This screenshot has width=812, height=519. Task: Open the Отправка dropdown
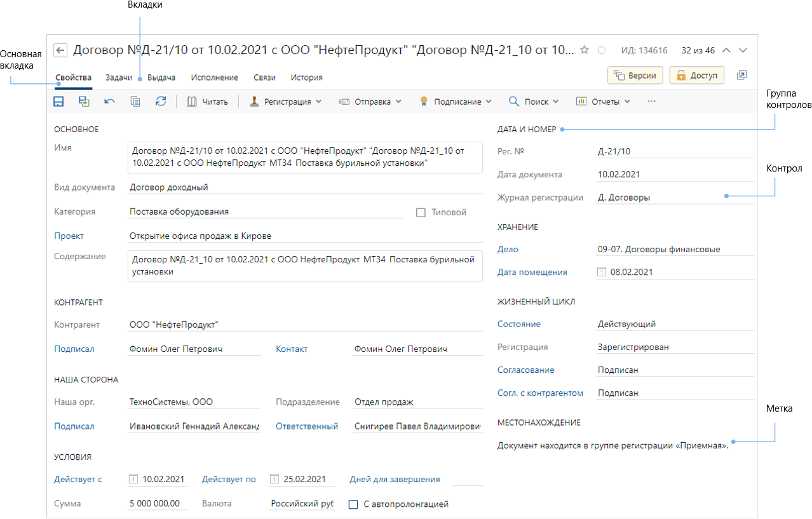coord(370,101)
